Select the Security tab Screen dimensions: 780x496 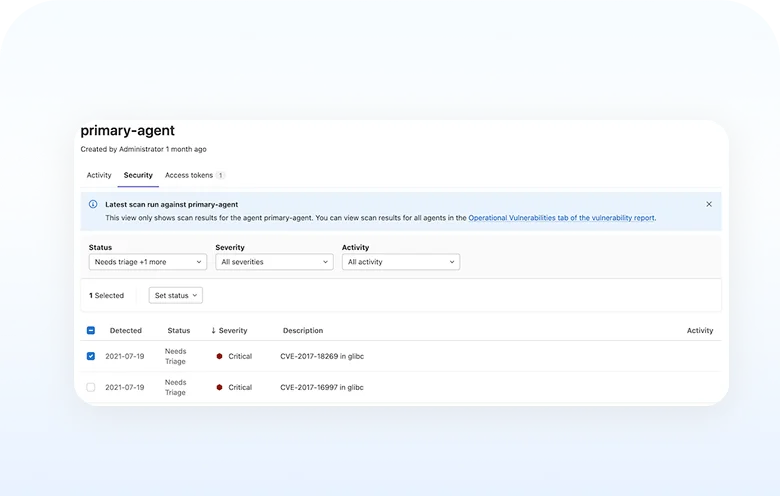(138, 175)
